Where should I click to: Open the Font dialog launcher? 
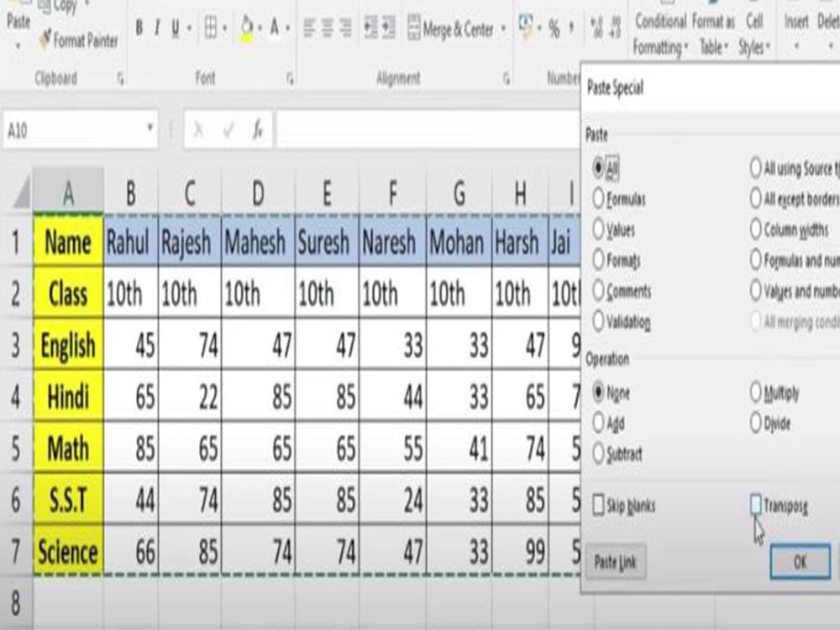click(290, 80)
